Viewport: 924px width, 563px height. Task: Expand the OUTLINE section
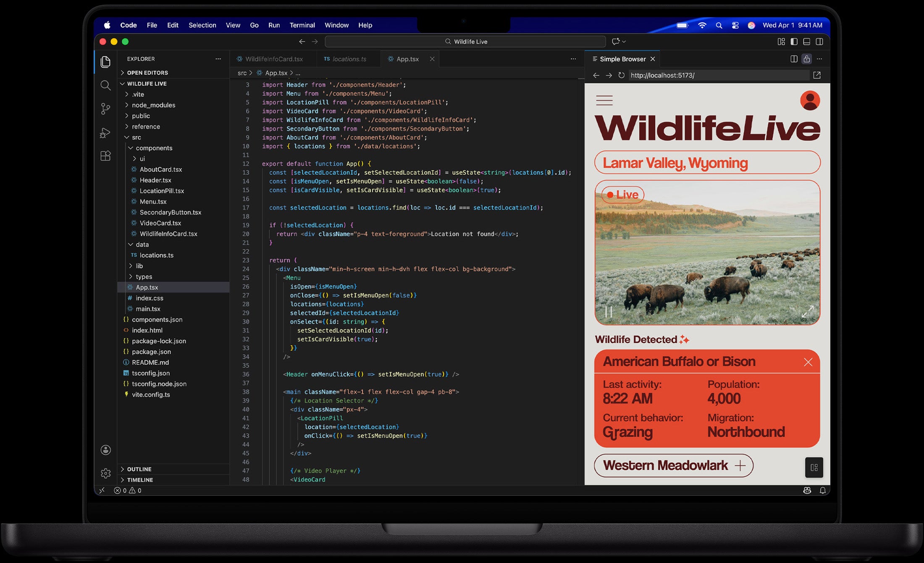click(x=139, y=469)
